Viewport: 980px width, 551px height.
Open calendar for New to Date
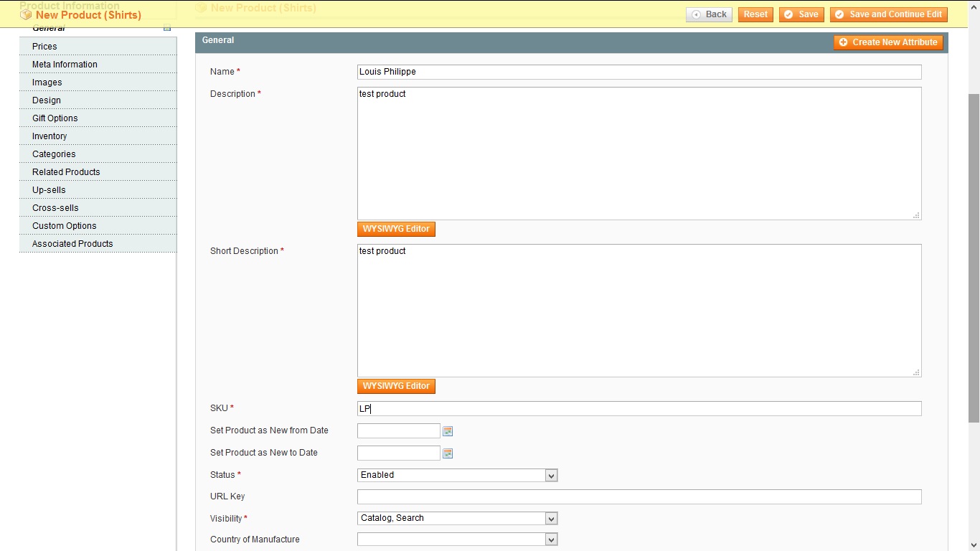coord(448,453)
